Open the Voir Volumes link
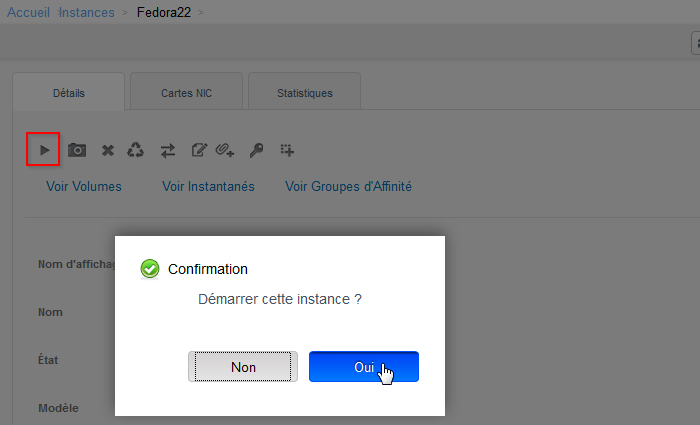Viewport: 700px width, 425px height. pyautogui.click(x=84, y=186)
